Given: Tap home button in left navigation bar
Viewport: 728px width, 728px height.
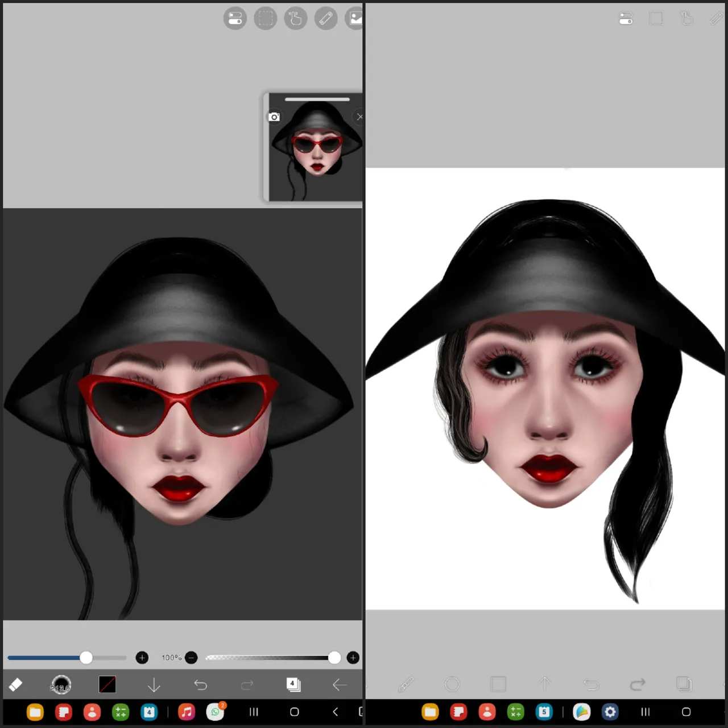Looking at the screenshot, I should 295,712.
